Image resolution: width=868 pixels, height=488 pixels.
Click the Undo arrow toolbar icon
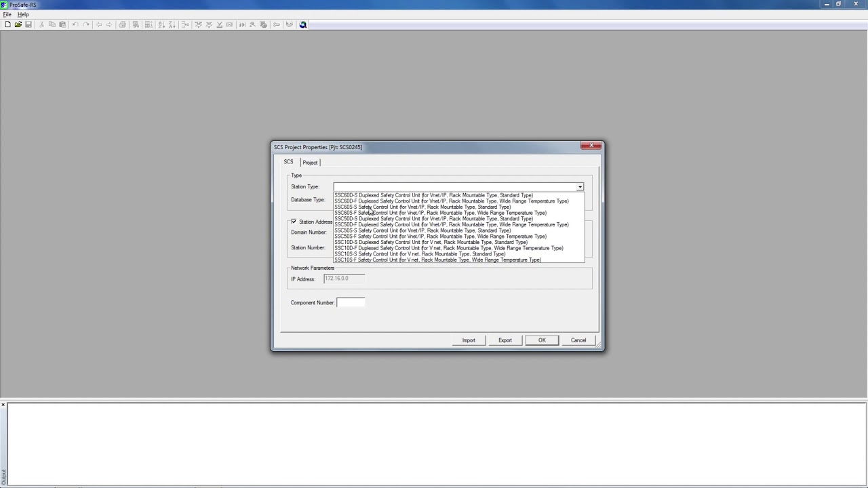[x=75, y=24]
